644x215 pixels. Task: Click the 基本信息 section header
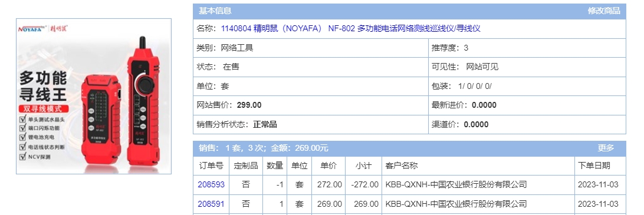(215, 11)
